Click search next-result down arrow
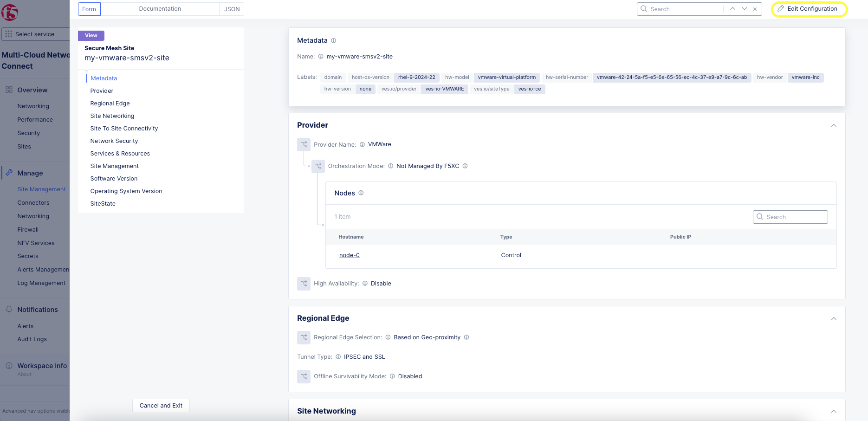This screenshot has width=868, height=421. 744,9
